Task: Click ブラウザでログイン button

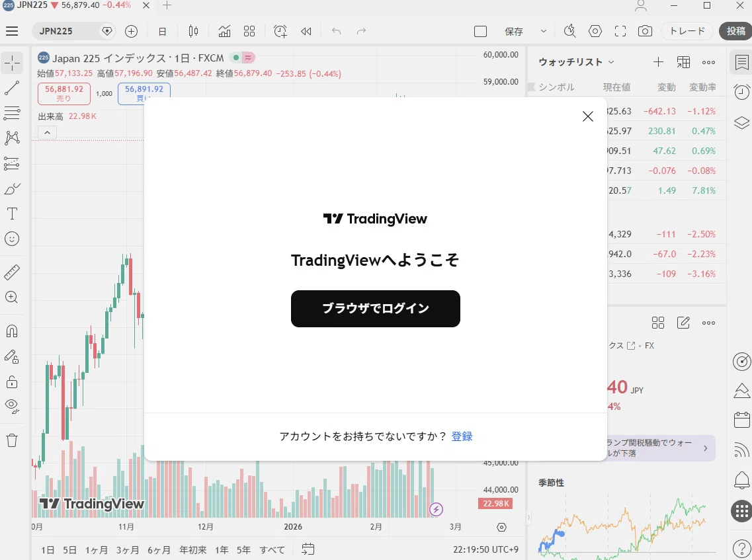Action: 376,309
